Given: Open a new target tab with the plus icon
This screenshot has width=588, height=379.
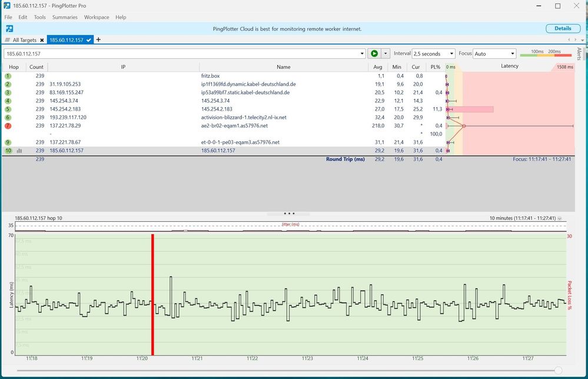Looking at the screenshot, I should [98, 40].
